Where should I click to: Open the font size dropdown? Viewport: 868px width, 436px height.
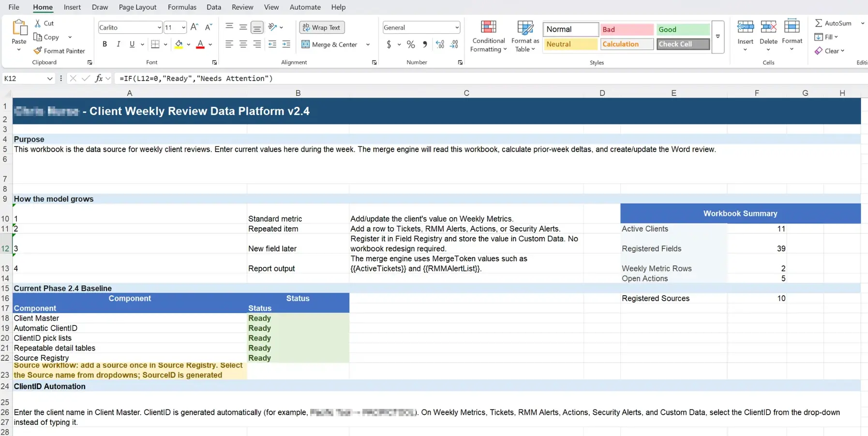tap(183, 28)
